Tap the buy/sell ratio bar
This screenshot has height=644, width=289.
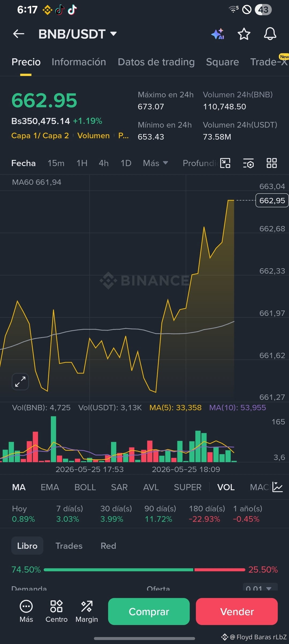click(x=144, y=570)
